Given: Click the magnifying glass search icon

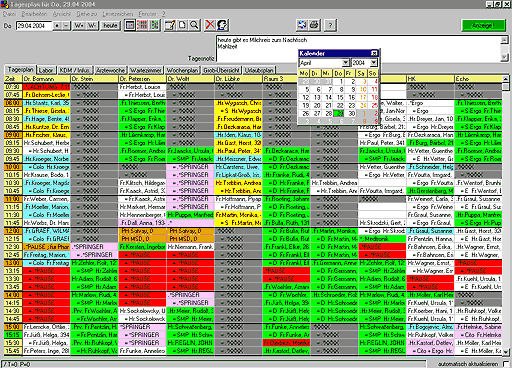Looking at the screenshot, I should coord(195,25).
